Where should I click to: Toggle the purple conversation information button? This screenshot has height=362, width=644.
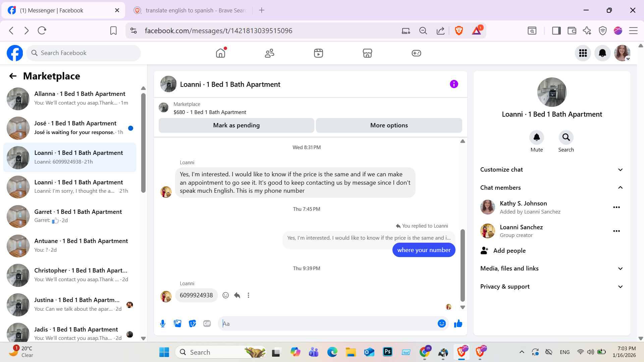click(x=453, y=84)
